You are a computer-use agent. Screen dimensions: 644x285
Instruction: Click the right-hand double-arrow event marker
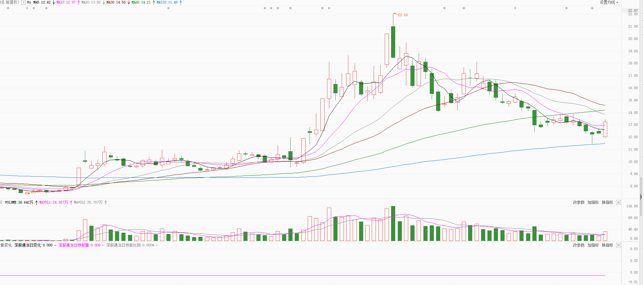click(515, 8)
